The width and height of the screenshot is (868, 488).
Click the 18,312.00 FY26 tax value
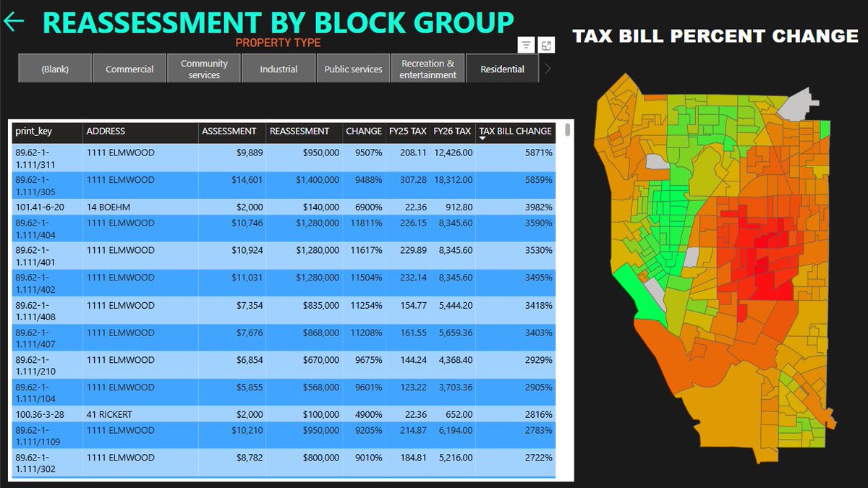453,180
